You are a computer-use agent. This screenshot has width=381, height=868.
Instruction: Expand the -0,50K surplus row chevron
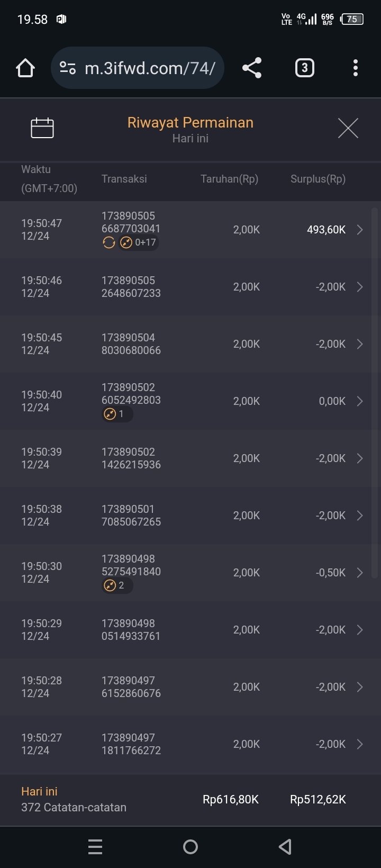point(360,573)
